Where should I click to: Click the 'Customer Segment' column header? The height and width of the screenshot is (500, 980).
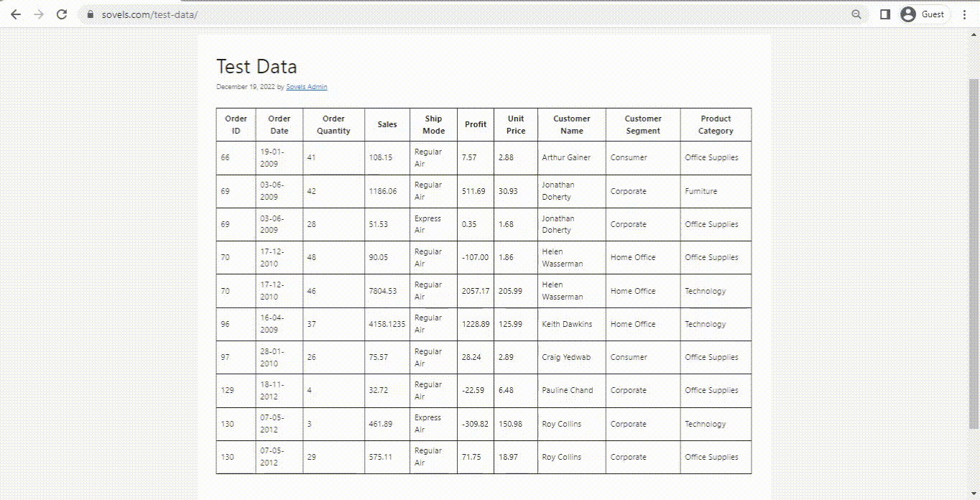(643, 125)
